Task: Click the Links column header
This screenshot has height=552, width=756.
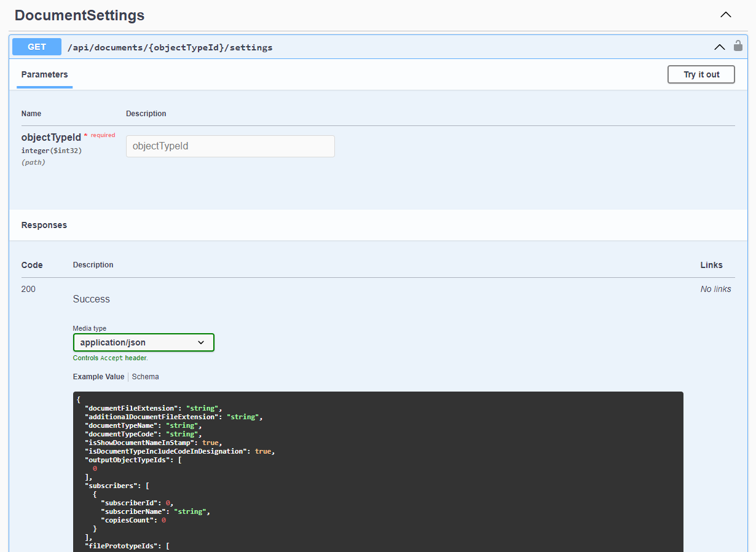Action: tap(711, 265)
